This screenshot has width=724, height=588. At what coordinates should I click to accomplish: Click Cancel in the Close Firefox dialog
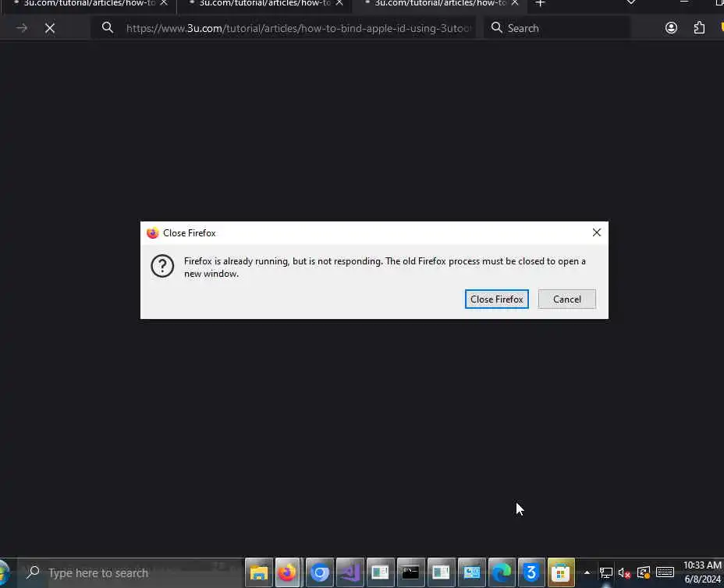(x=566, y=299)
